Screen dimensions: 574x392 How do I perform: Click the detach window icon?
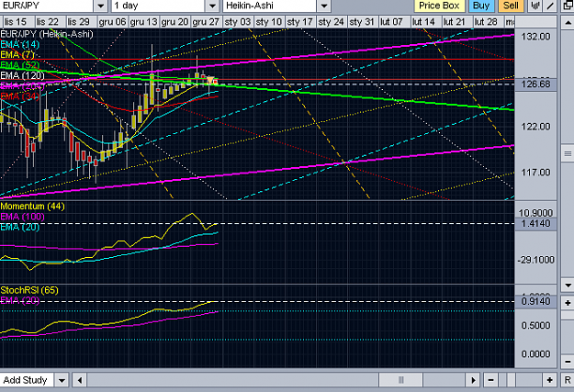(x=567, y=6)
